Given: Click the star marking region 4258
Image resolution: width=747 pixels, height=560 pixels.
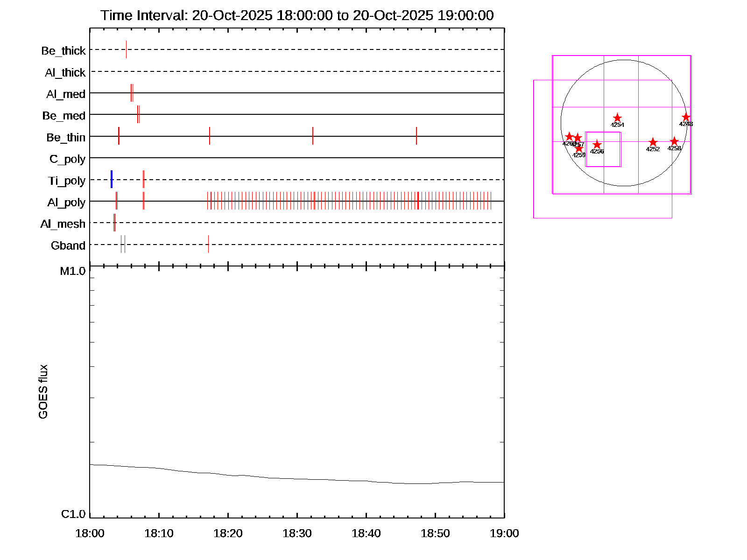Looking at the screenshot, I should coord(674,141).
